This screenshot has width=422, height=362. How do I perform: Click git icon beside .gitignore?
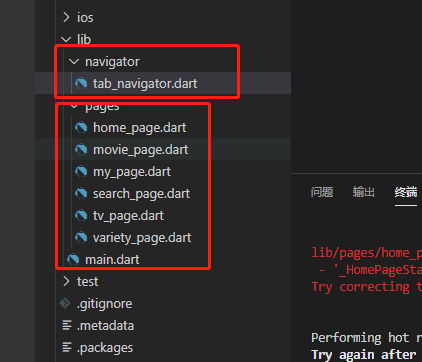click(x=65, y=303)
